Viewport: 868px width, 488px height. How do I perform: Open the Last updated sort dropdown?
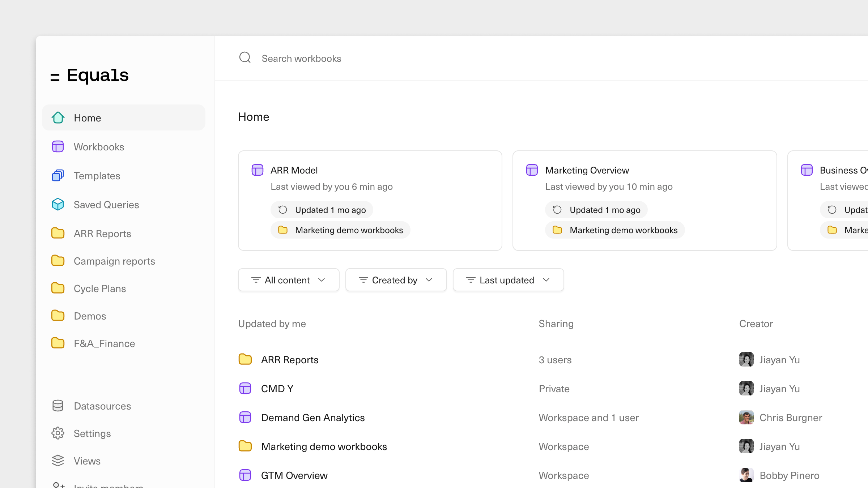[x=508, y=280]
